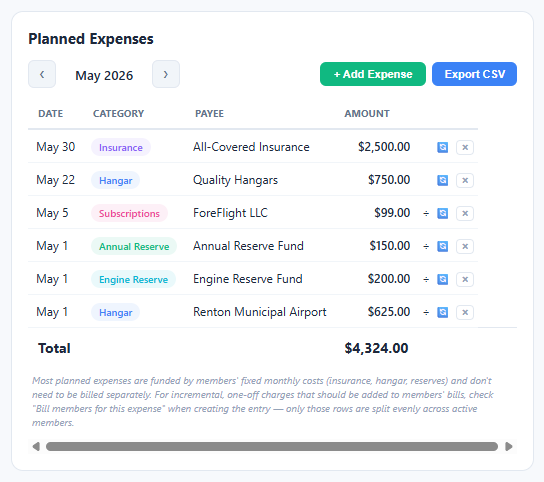Click the May 30 date cell
This screenshot has width=544, height=482.
pyautogui.click(x=56, y=147)
